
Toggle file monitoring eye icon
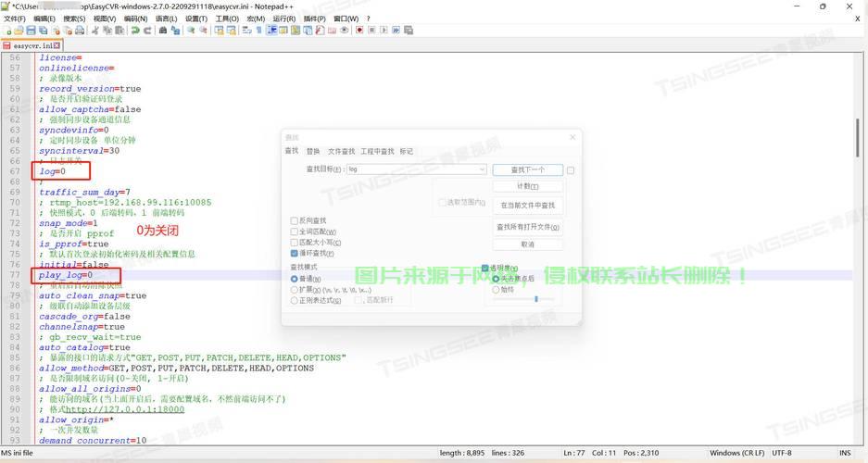click(x=344, y=31)
